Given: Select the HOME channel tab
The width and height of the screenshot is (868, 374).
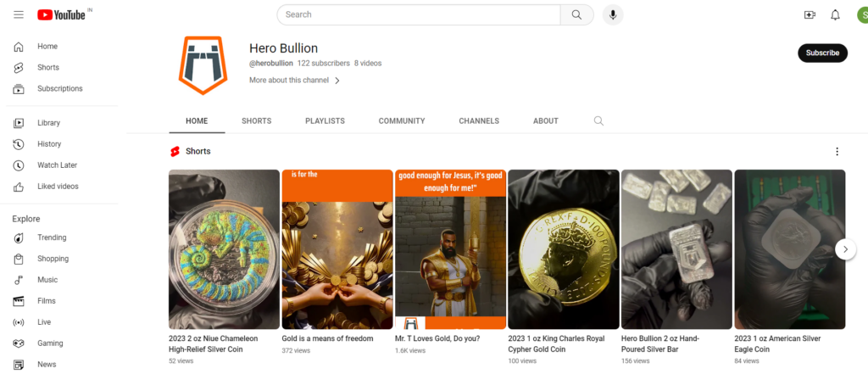Looking at the screenshot, I should pos(197,120).
